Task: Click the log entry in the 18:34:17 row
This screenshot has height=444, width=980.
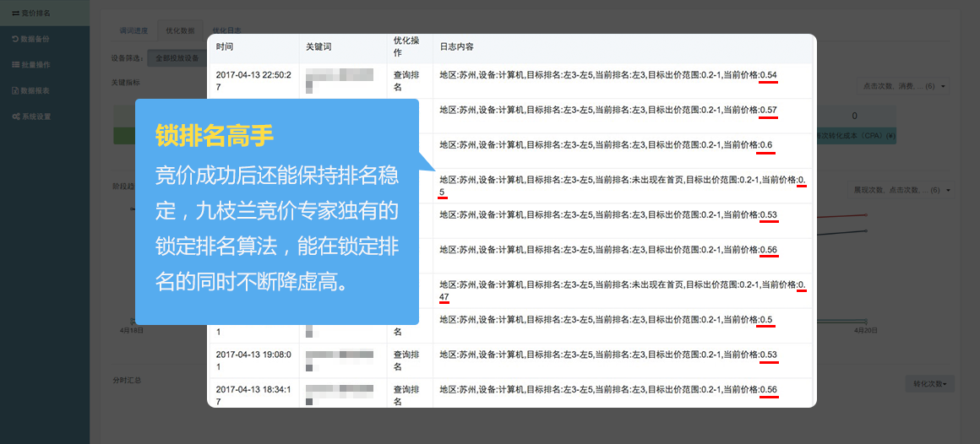Action: tap(608, 390)
